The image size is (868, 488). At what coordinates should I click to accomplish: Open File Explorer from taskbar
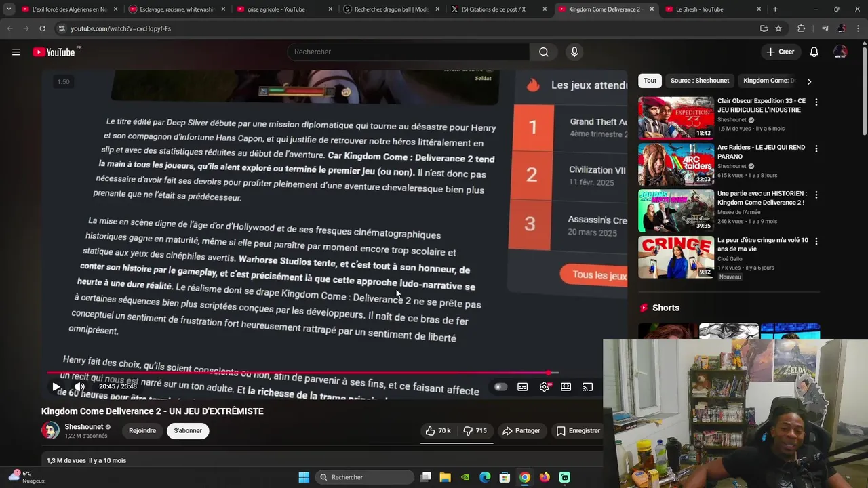445,477
